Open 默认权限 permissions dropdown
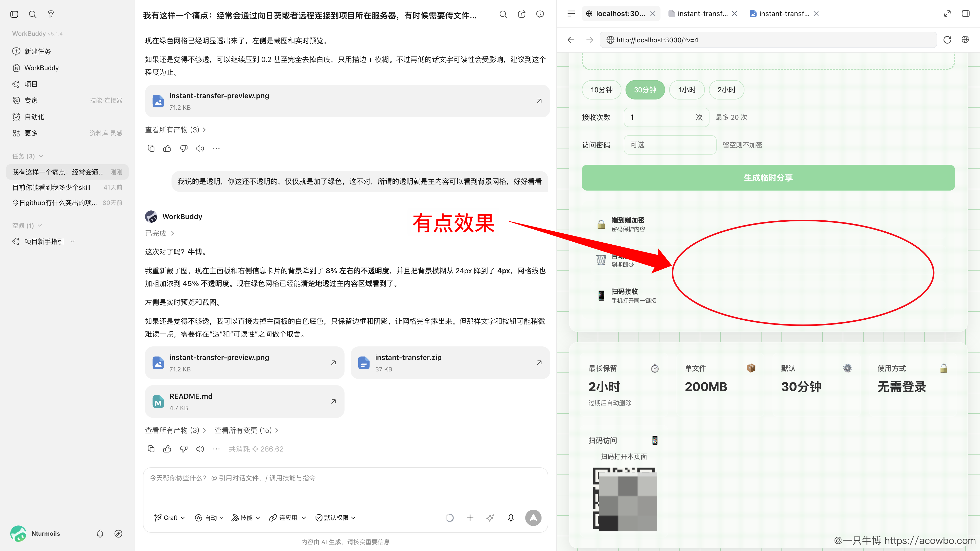This screenshot has height=551, width=980. pyautogui.click(x=336, y=518)
